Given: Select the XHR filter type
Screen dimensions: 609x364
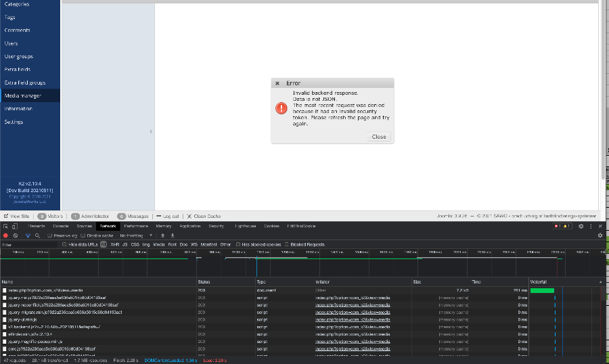Looking at the screenshot, I should [114, 244].
